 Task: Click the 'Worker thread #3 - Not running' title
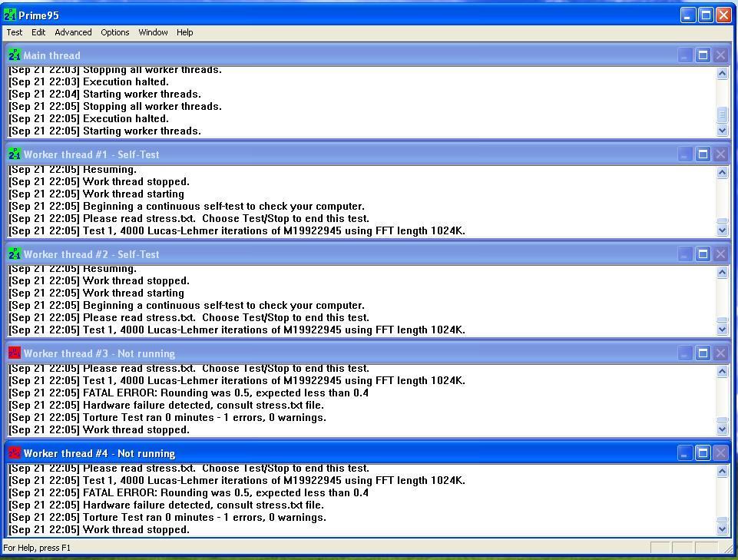pos(99,353)
